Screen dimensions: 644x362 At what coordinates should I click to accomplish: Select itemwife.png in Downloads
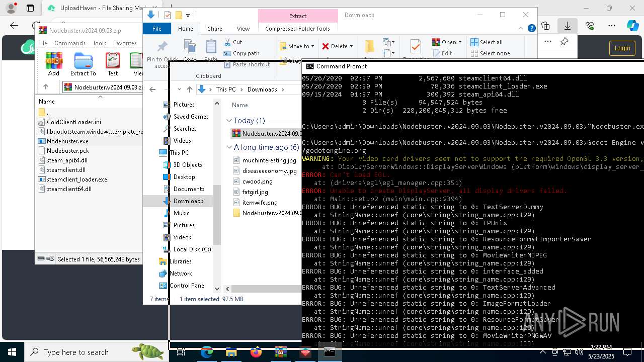(256, 203)
